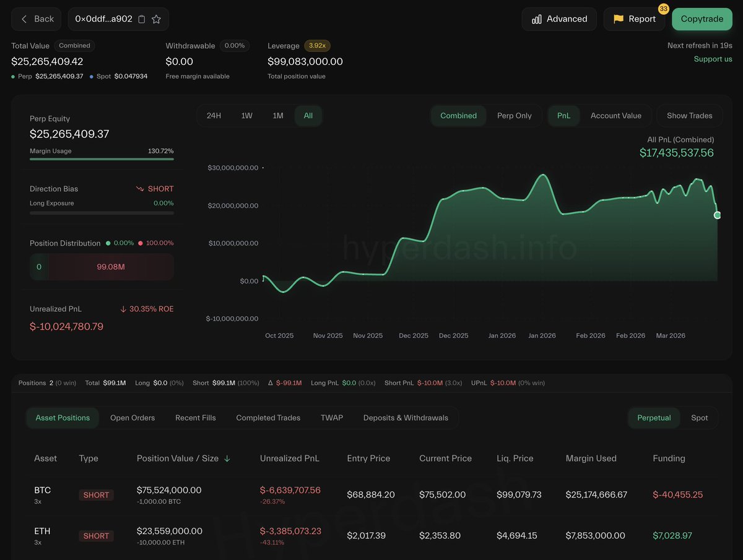Switch positions table to Spot
This screenshot has width=743, height=560.
coord(699,418)
